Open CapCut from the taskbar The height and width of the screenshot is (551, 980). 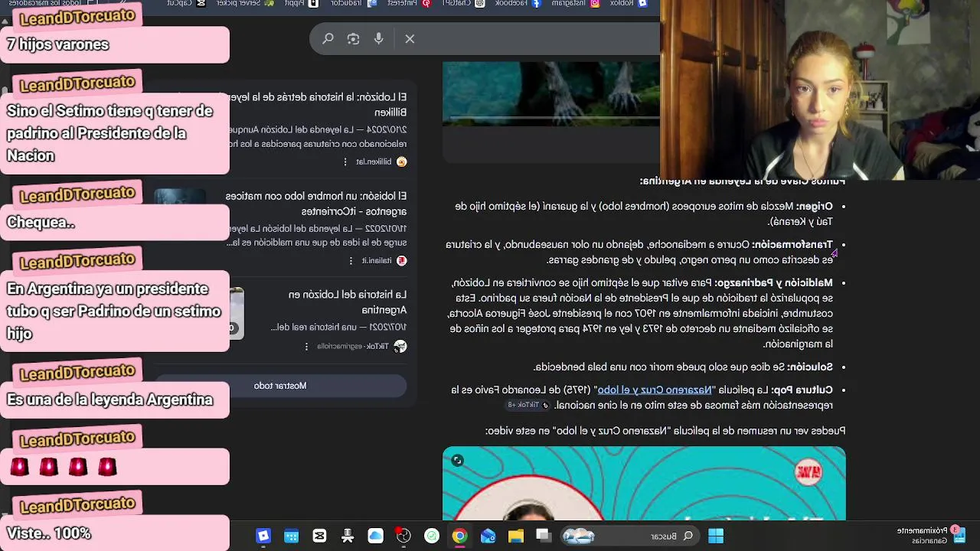click(319, 536)
